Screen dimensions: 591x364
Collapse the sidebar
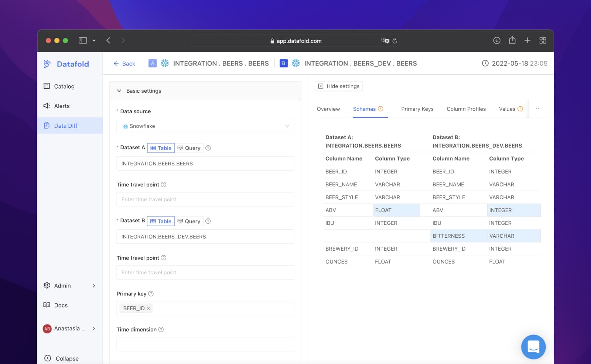pyautogui.click(x=61, y=358)
